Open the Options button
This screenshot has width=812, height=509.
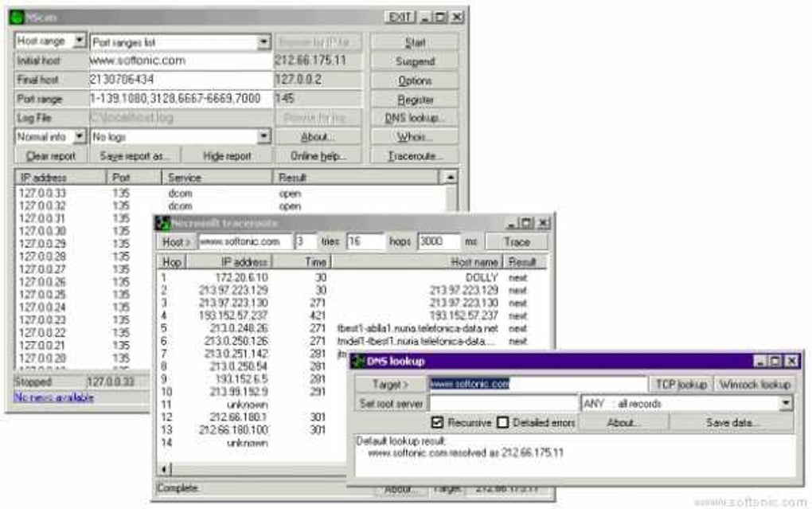pos(414,80)
